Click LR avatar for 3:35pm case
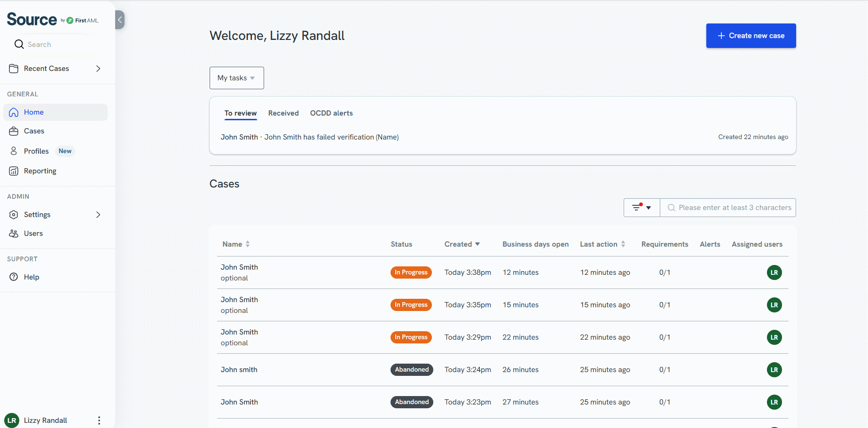The height and width of the screenshot is (428, 868). point(774,305)
